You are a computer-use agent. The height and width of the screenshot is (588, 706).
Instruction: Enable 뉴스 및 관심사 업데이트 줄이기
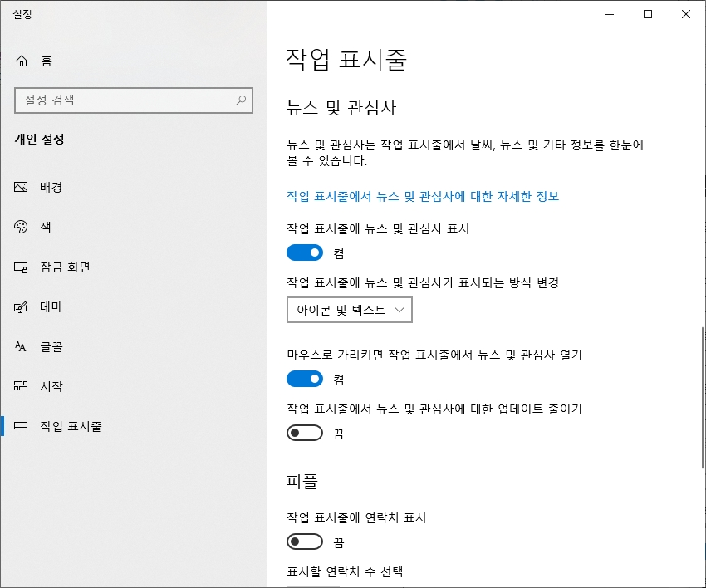[x=304, y=432]
